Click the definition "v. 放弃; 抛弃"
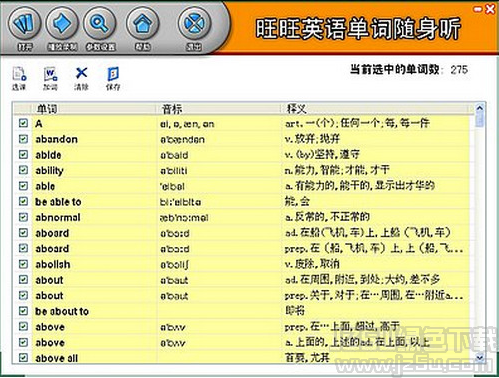 312,138
